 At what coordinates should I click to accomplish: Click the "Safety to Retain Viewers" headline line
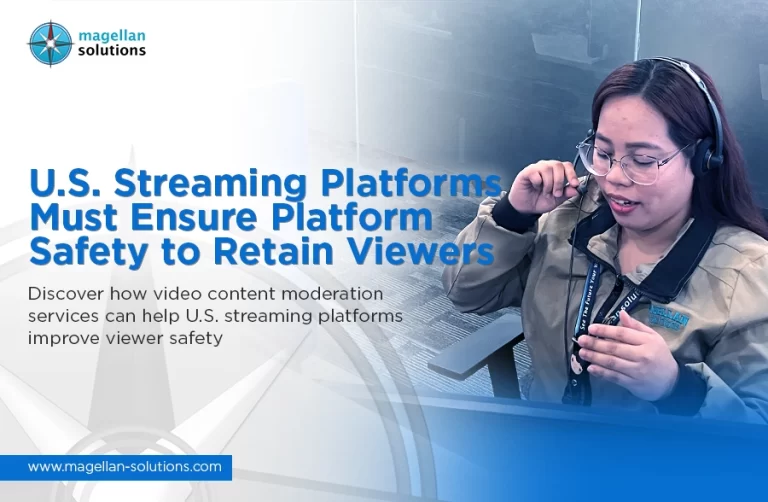(x=262, y=250)
